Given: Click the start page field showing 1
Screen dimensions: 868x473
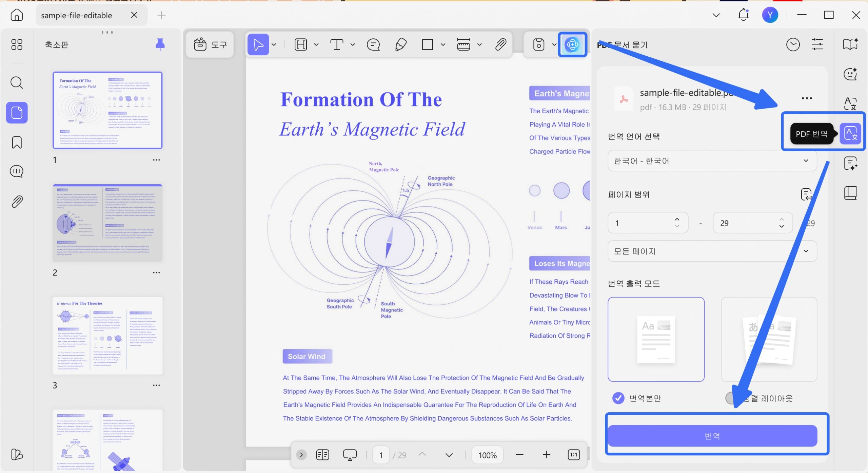Looking at the screenshot, I should pyautogui.click(x=648, y=223).
